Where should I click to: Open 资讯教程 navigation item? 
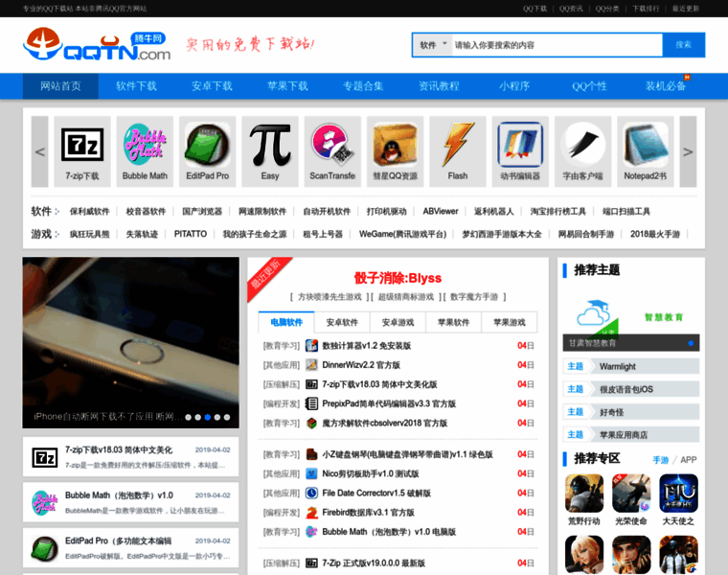coord(439,86)
